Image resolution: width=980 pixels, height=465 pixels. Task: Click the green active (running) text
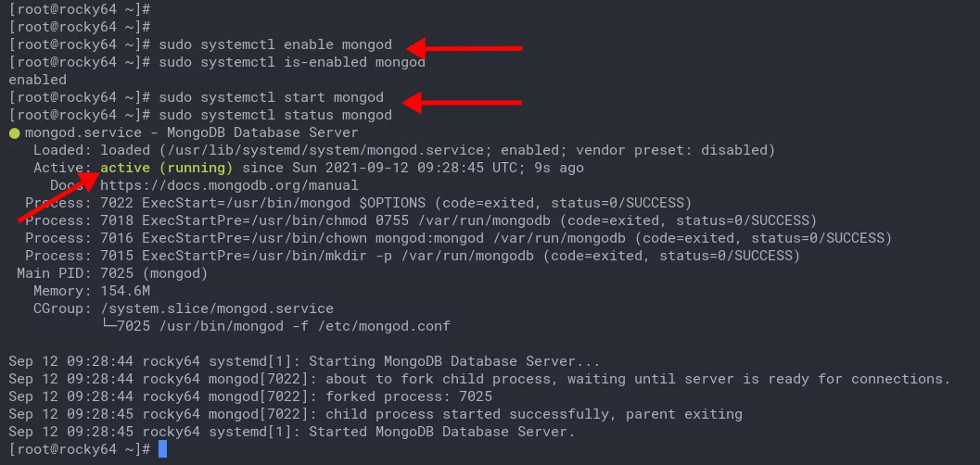tap(166, 168)
